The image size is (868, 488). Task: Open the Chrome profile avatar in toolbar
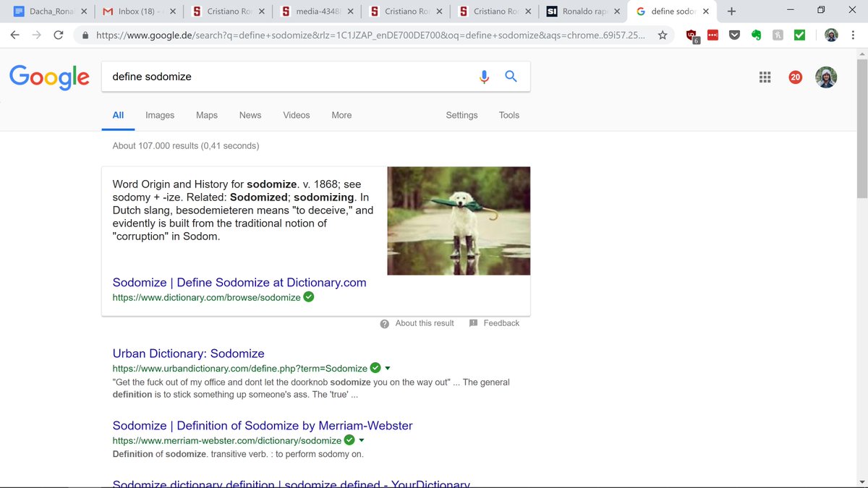coord(831,35)
